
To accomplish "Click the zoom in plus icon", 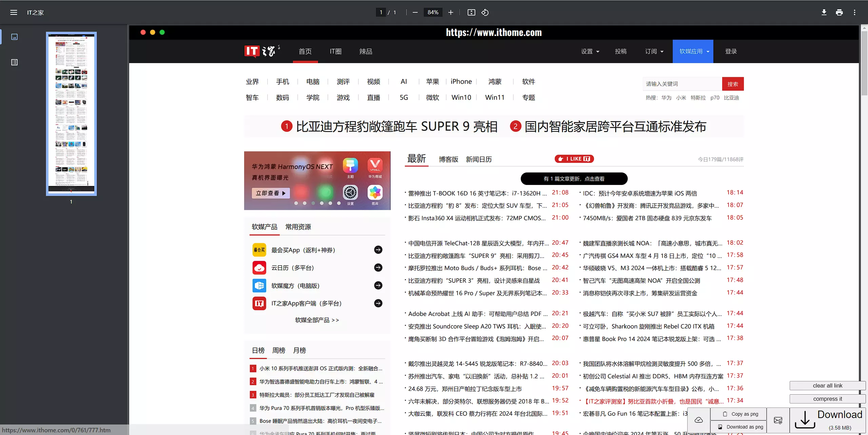I will coord(451,13).
